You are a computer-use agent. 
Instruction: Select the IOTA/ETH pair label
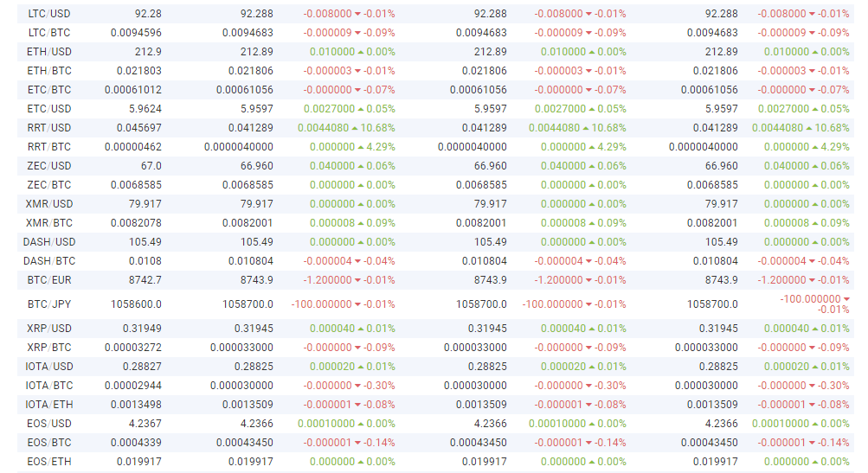pos(49,405)
